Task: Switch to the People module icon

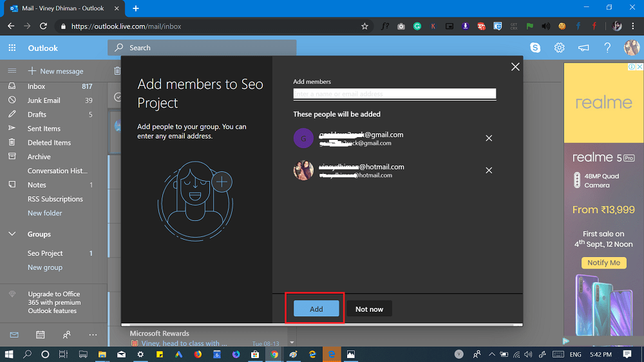Action: click(66, 335)
